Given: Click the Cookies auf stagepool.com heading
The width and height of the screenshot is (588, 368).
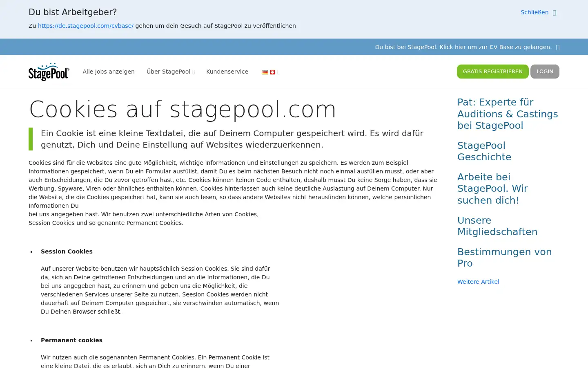Looking at the screenshot, I should pyautogui.click(x=183, y=110).
